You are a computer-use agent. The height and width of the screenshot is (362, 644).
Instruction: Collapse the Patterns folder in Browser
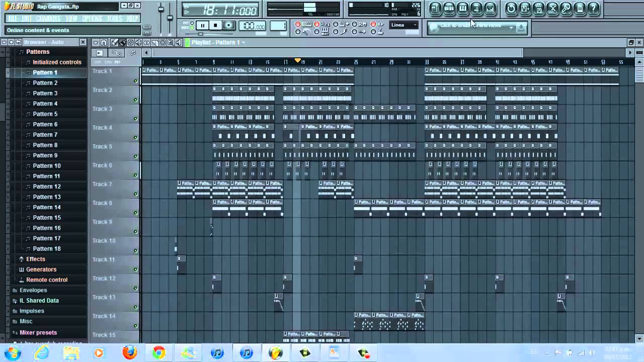click(38, 52)
